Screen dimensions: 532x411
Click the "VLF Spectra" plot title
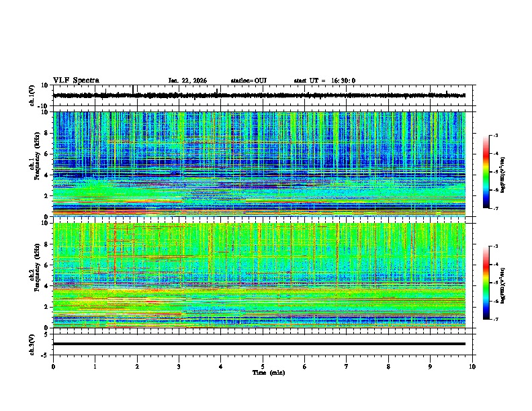pyautogui.click(x=76, y=81)
